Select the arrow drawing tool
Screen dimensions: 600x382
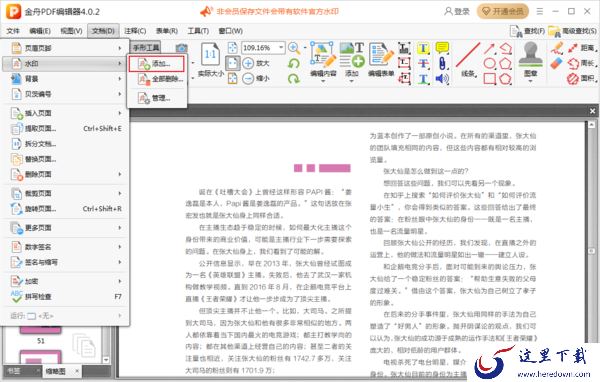click(489, 48)
